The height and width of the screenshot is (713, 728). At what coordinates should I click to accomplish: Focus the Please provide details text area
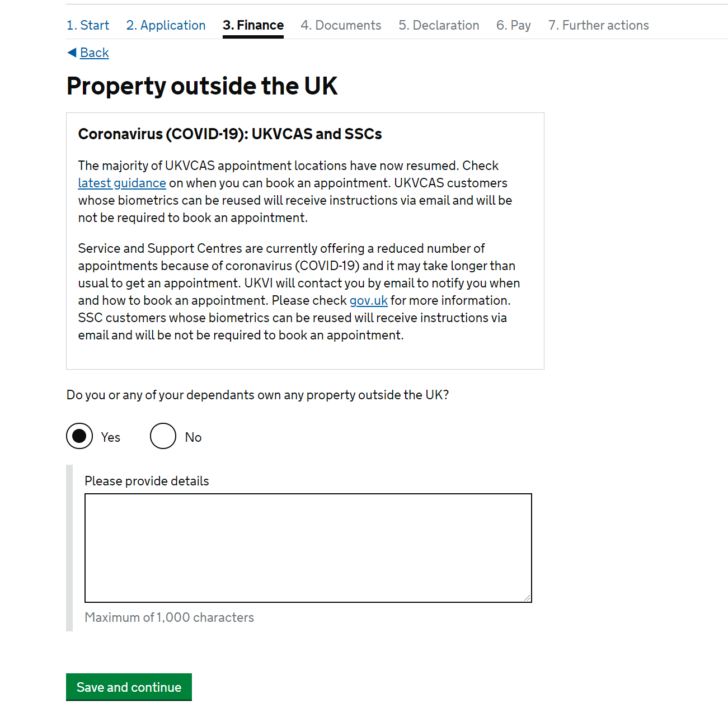pyautogui.click(x=308, y=548)
